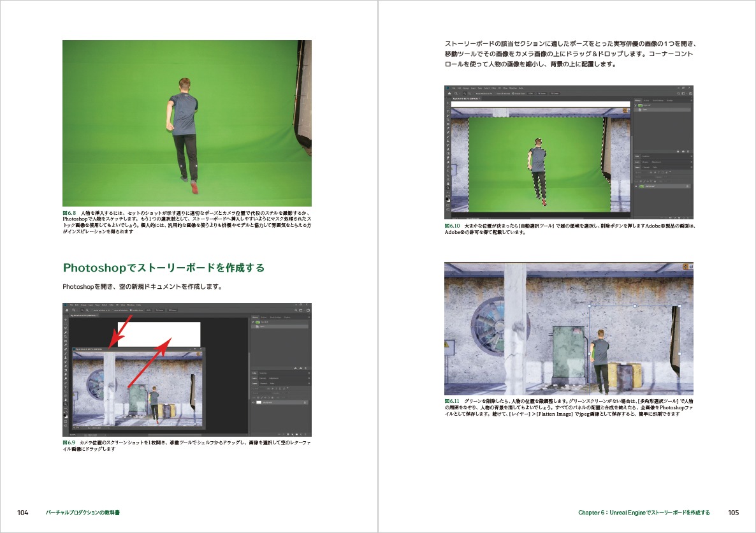756x533 pixels.
Task: Select the Type tool in the toolbar
Action: (447, 170)
